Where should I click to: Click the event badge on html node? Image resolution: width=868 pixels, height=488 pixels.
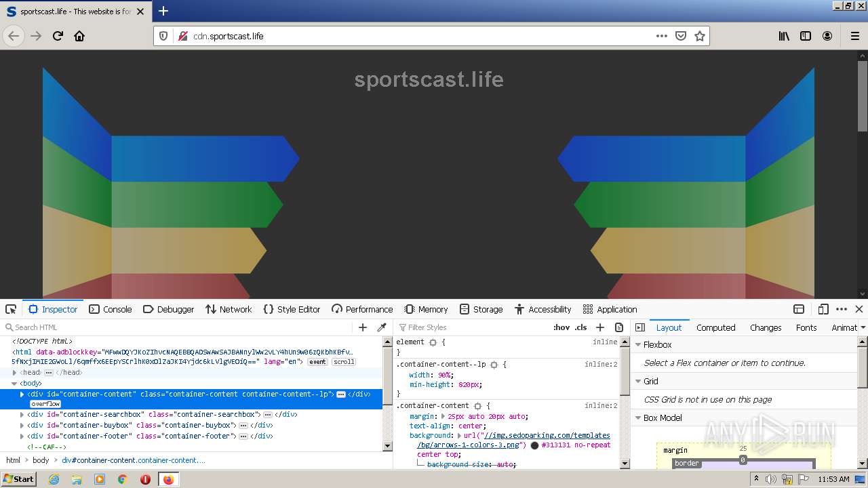[317, 362]
